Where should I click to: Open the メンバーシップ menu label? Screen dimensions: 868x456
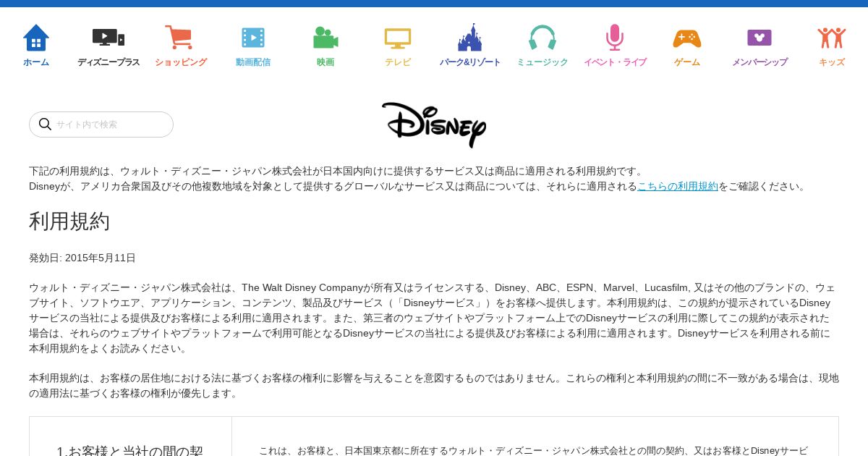pos(759,62)
